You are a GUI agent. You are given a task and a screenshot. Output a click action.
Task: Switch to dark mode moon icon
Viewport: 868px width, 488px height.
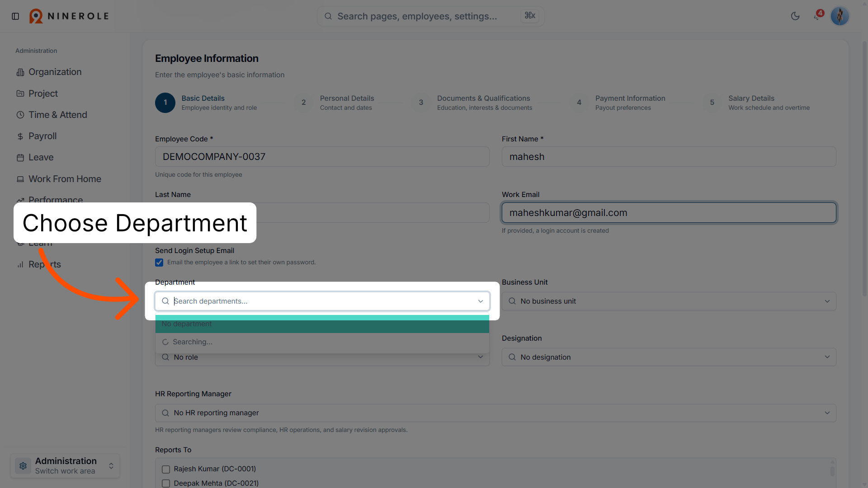point(795,16)
